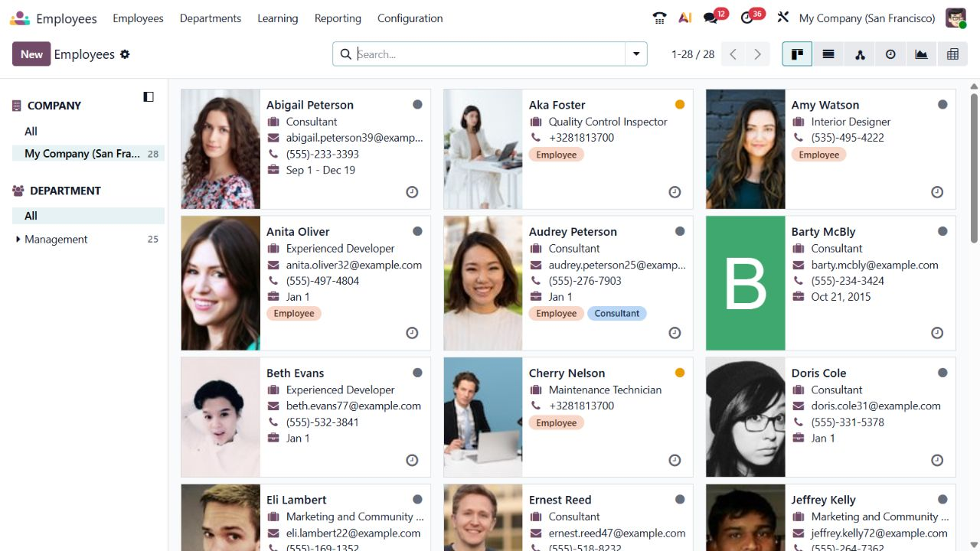Viewport: 980px width, 551px height.
Task: Collapse the left filter side panel
Action: [x=149, y=96]
